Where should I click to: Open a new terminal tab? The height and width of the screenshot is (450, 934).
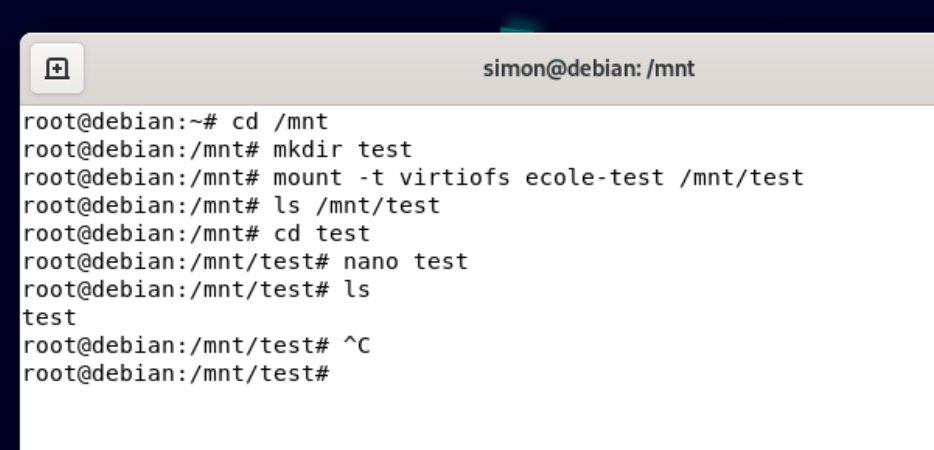click(57, 69)
